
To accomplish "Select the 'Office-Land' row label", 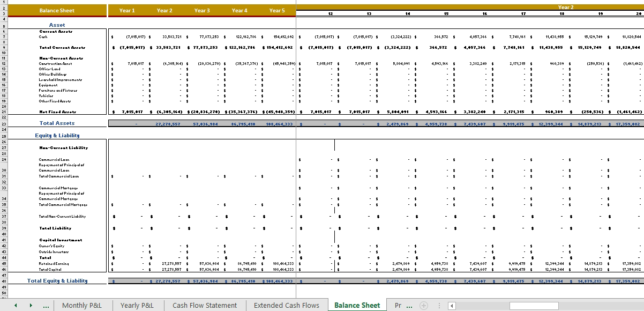I will (x=49, y=69).
